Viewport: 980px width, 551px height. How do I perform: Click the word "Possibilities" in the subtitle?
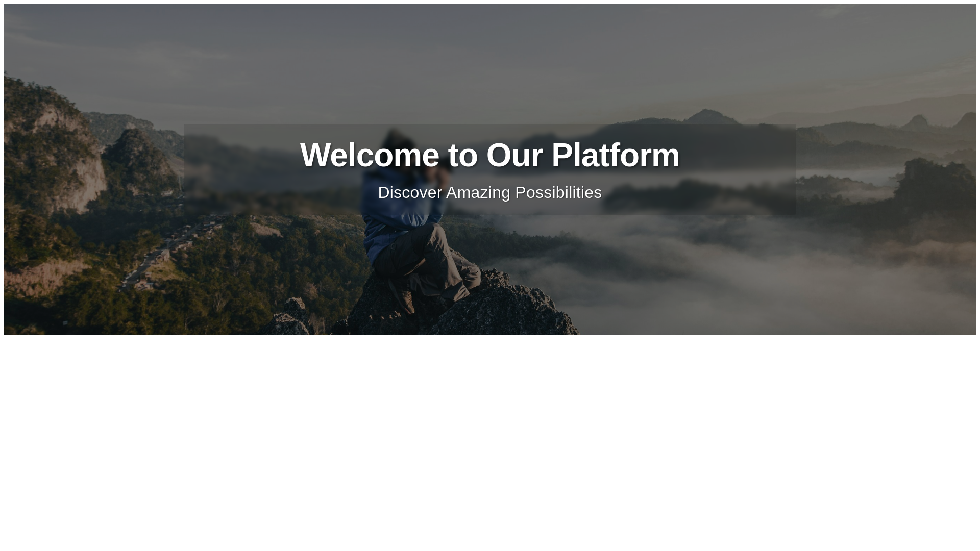point(558,192)
